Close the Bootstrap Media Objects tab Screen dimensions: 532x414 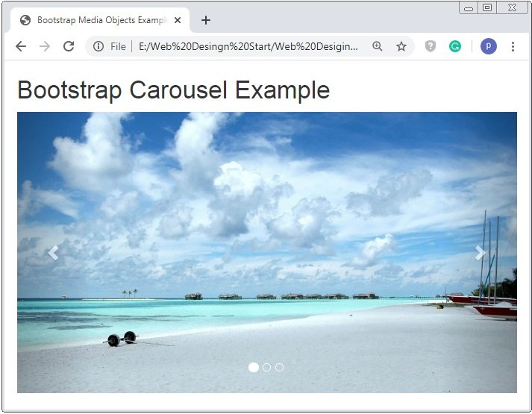click(x=177, y=20)
